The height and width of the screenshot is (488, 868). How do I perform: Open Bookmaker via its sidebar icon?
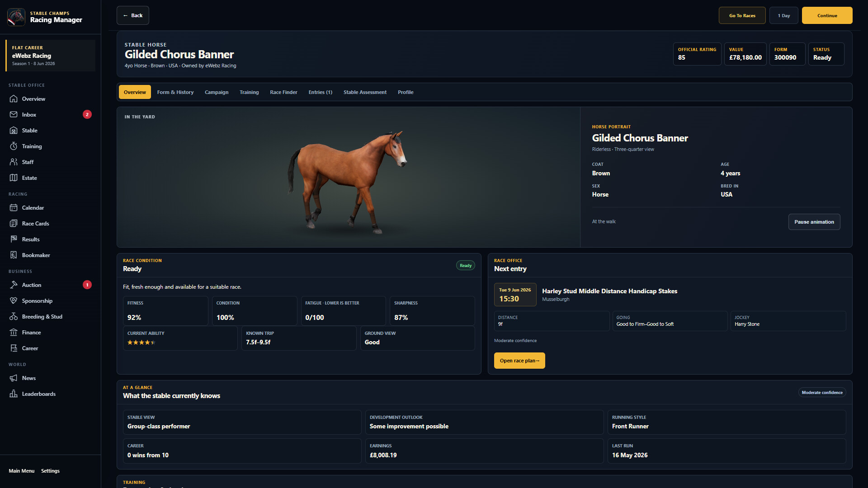tap(14, 255)
